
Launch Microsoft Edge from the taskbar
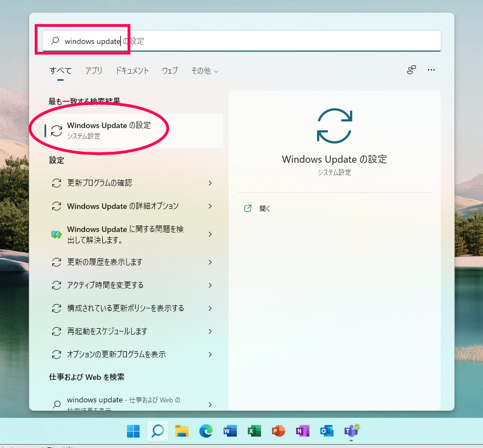[x=206, y=431]
